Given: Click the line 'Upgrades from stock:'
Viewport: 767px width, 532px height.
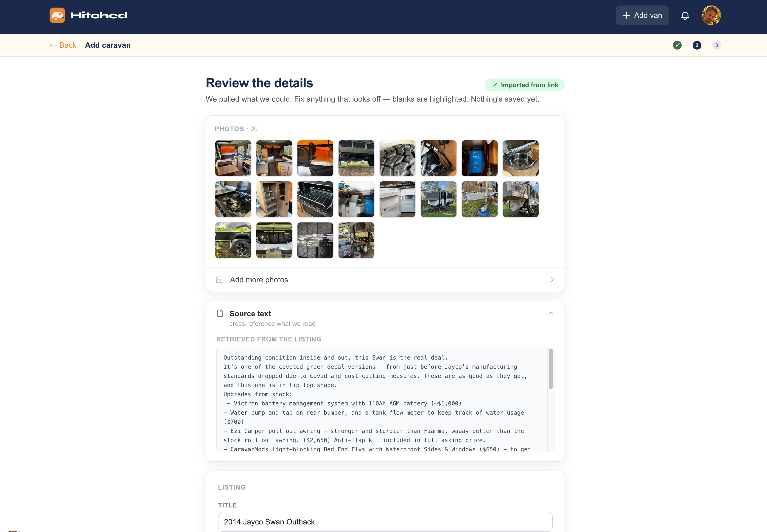Looking at the screenshot, I should click(258, 394).
